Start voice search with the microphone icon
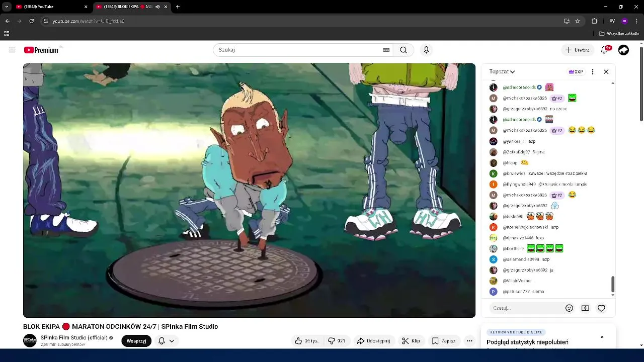The width and height of the screenshot is (644, 362). pos(426,50)
